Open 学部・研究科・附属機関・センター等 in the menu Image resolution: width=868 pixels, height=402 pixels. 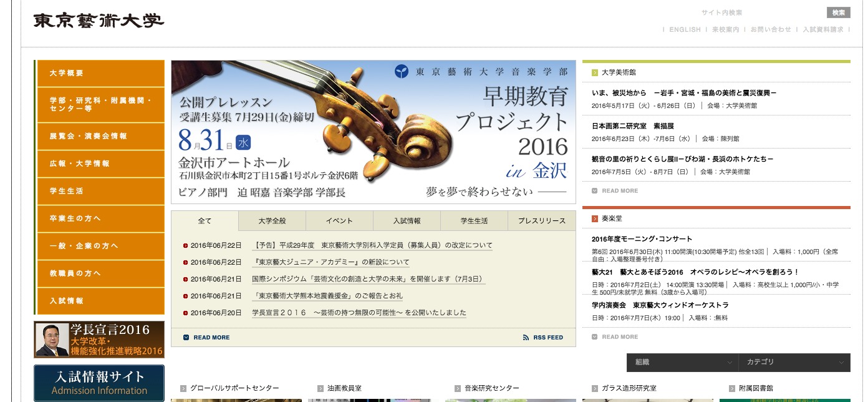click(x=100, y=104)
